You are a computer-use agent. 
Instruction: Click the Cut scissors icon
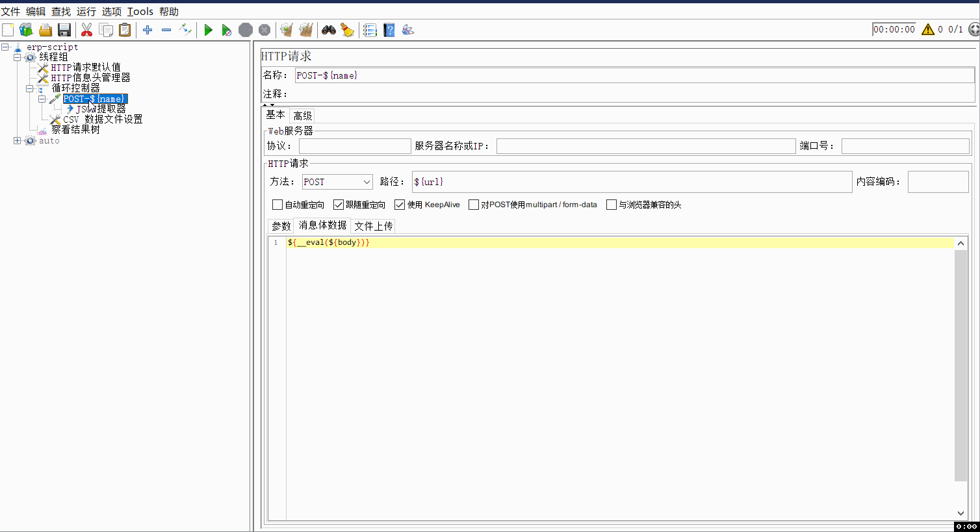coord(86,30)
